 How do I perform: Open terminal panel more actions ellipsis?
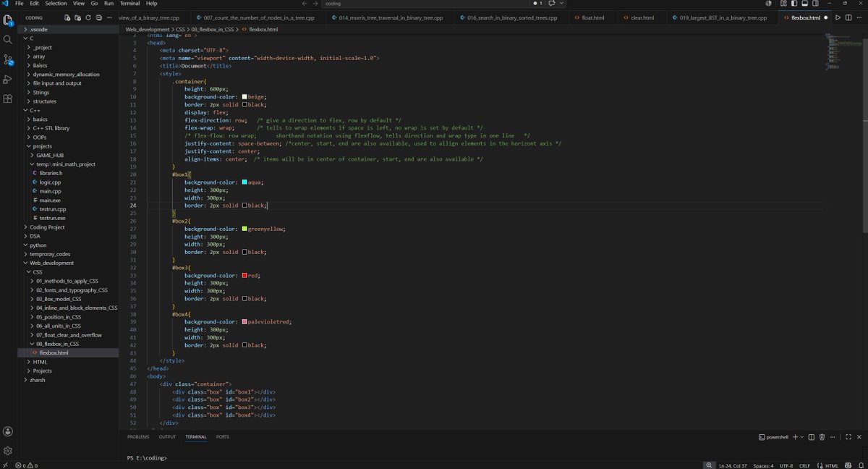tap(833, 437)
